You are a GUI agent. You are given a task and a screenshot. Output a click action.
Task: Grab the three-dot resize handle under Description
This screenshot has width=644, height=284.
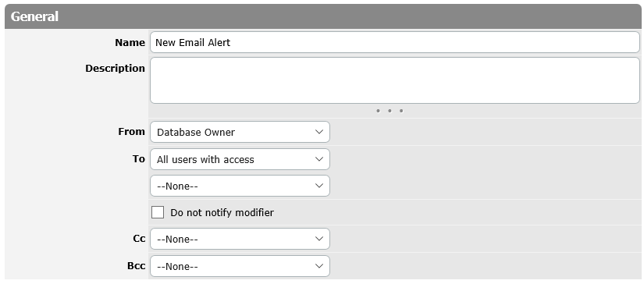[390, 111]
